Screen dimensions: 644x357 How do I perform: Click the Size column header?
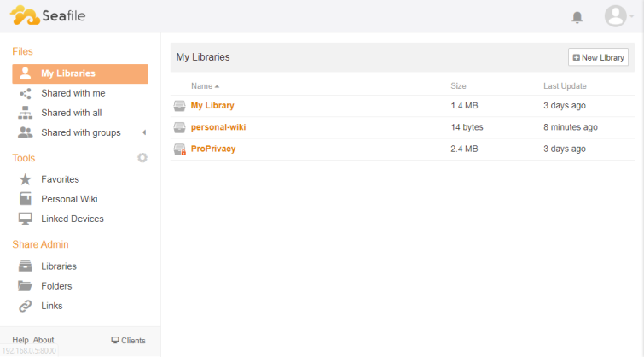tap(458, 86)
